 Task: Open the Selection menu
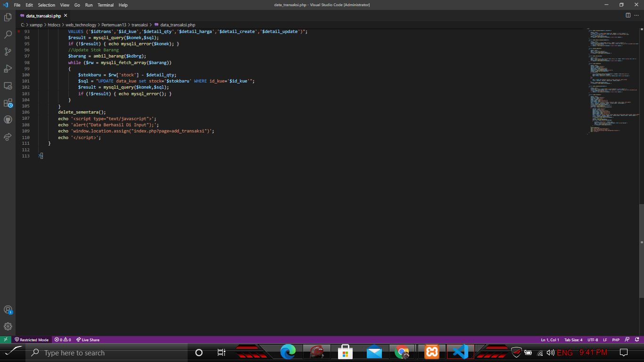tap(46, 5)
